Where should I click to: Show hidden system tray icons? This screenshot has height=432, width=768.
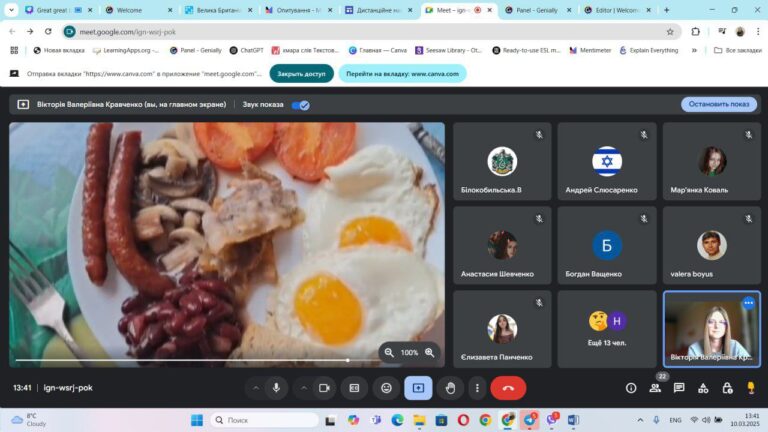click(640, 420)
